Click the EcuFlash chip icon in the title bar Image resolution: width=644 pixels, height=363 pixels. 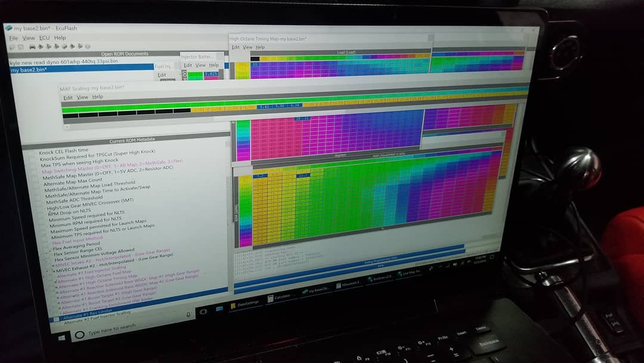pyautogui.click(x=8, y=28)
